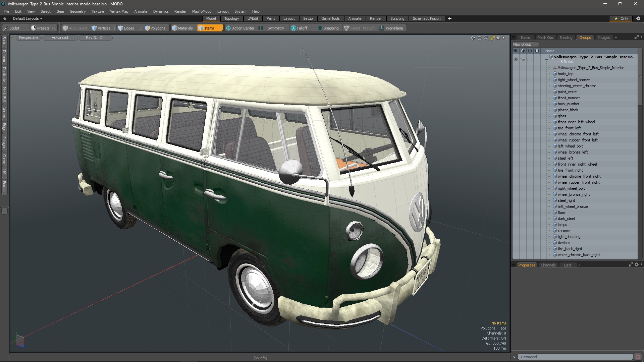Expand the Properties panel side arrow
Image resolution: width=644 pixels, height=362 pixels.
[641, 264]
